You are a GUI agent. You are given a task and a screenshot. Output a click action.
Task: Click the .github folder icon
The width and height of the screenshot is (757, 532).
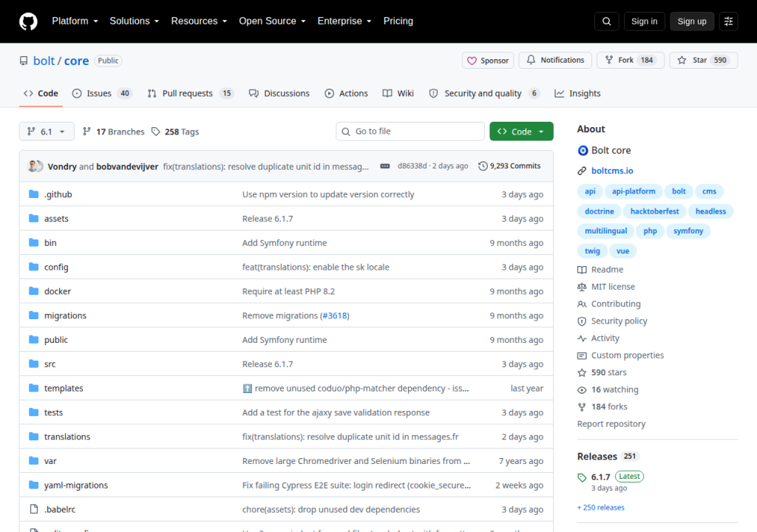click(x=34, y=194)
